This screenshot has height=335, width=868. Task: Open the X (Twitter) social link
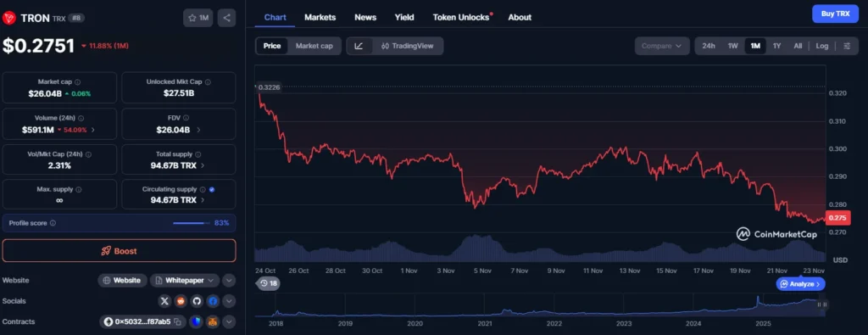(x=164, y=301)
